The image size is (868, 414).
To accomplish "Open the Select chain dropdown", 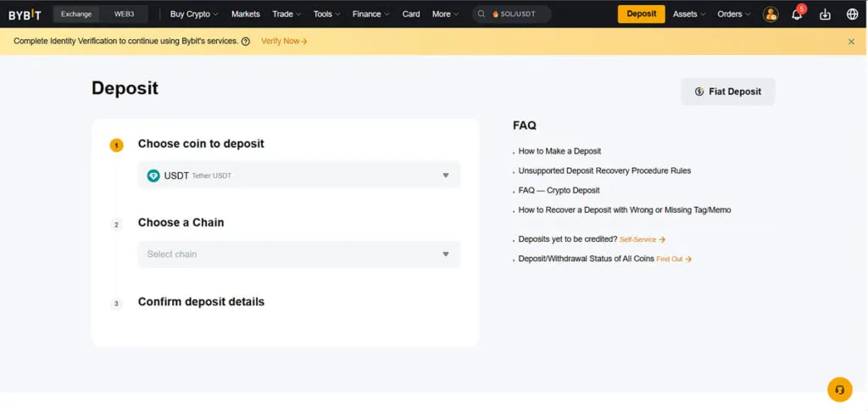I will click(299, 255).
